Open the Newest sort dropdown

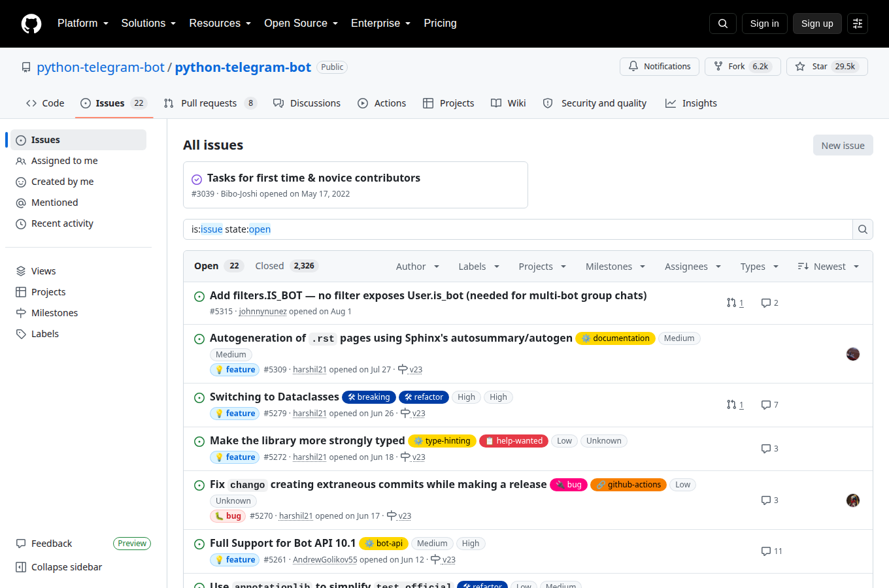(828, 267)
